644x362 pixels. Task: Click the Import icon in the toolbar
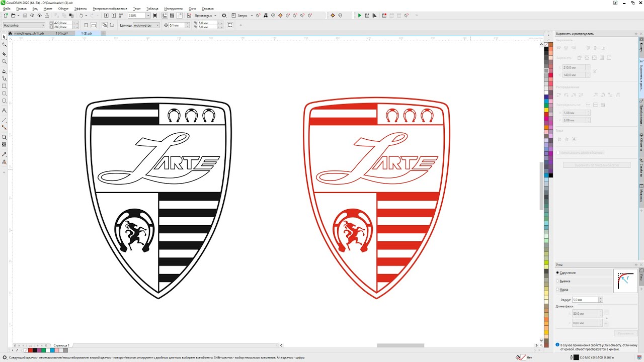pyautogui.click(x=106, y=16)
